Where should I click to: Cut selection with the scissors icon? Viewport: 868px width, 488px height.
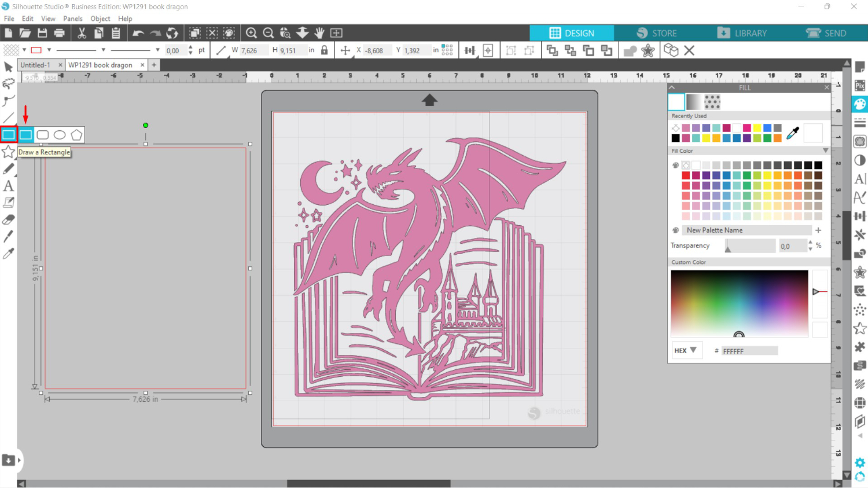[82, 33]
